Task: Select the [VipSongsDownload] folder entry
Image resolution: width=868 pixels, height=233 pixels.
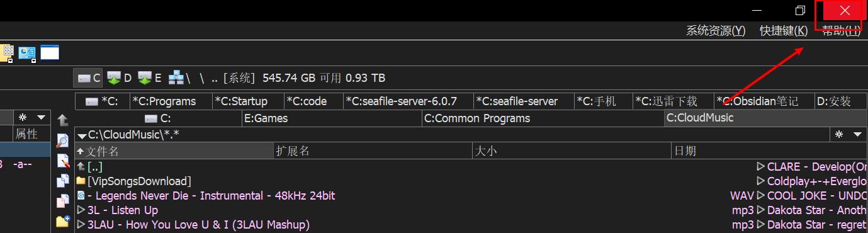Action: click(x=139, y=181)
